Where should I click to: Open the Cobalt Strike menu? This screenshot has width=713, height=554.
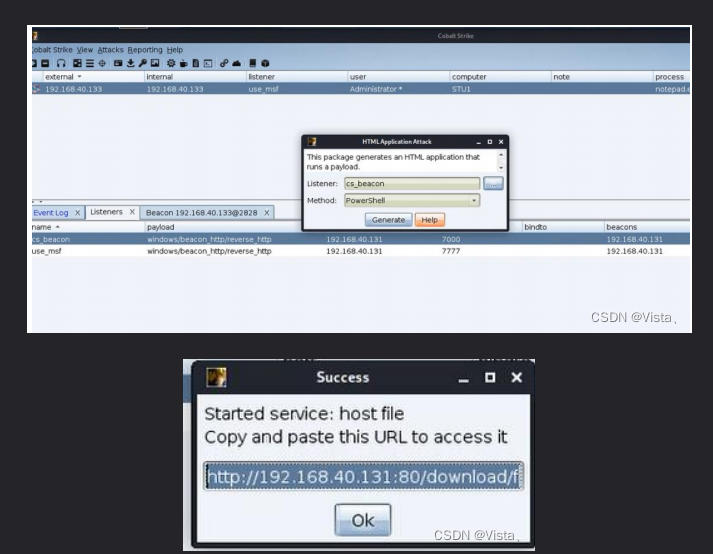pos(52,50)
